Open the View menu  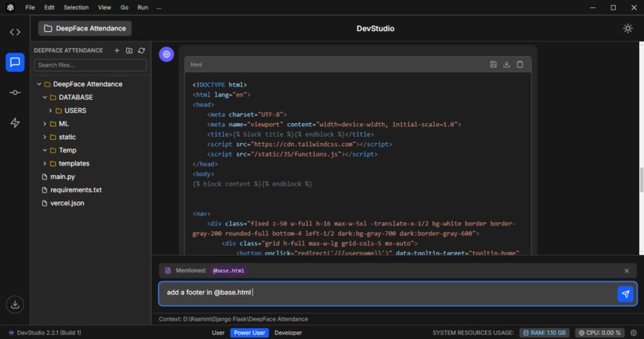[x=105, y=7]
